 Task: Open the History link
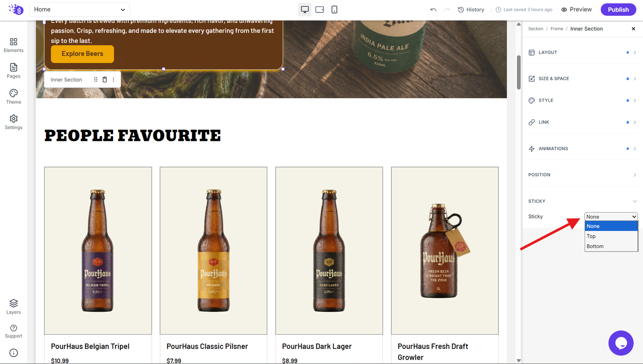click(x=471, y=9)
